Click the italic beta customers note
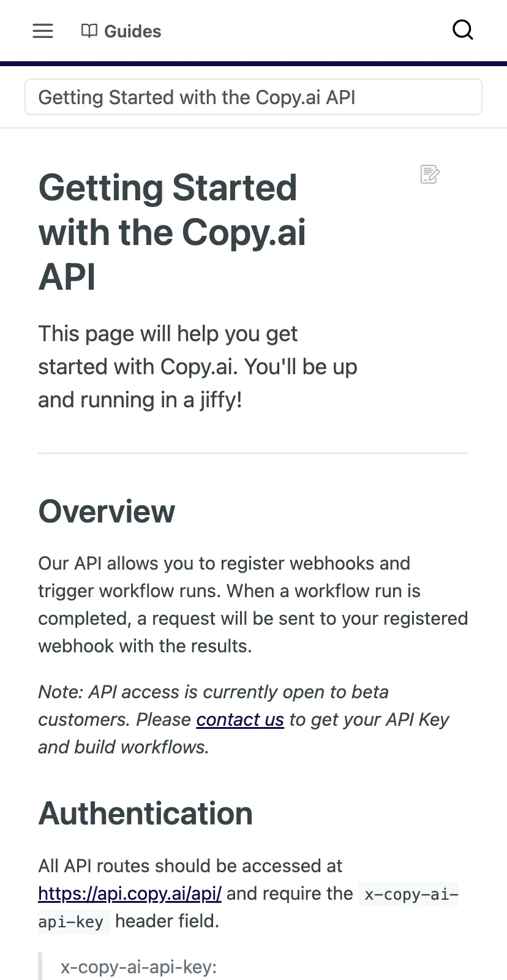The width and height of the screenshot is (507, 980). 244,719
